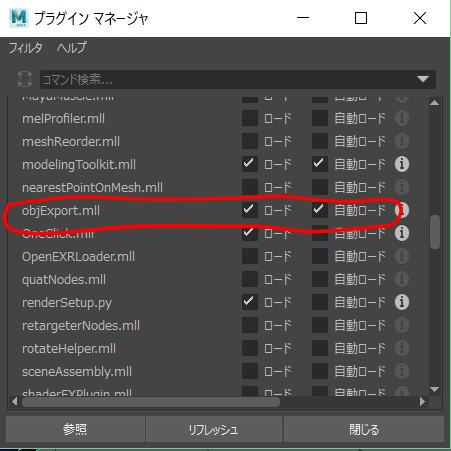
Task: Open the command search dropdown arrow
Action: click(423, 79)
